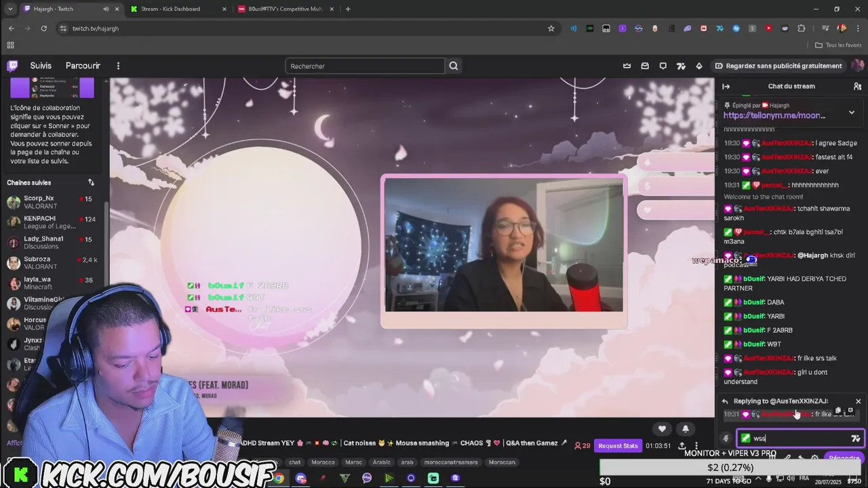This screenshot has height=488, width=868.
Task: Mute the Hajargh - Twitch tab audio
Action: (x=106, y=9)
